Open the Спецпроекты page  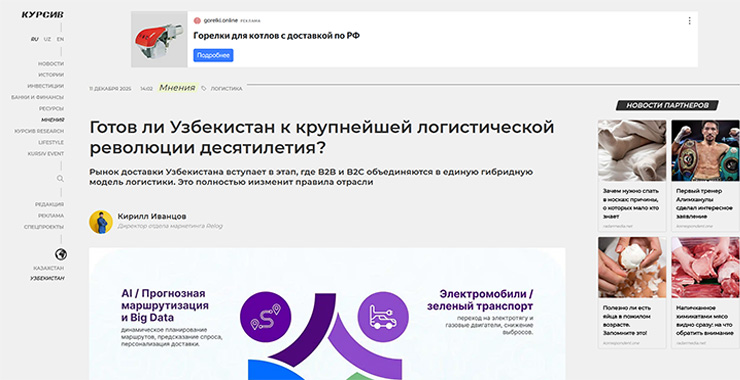44,227
